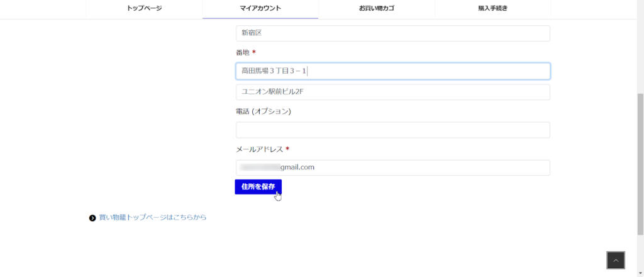Follow the 買い物籠トップページはこちらから link
The height and width of the screenshot is (277, 644).
153,217
